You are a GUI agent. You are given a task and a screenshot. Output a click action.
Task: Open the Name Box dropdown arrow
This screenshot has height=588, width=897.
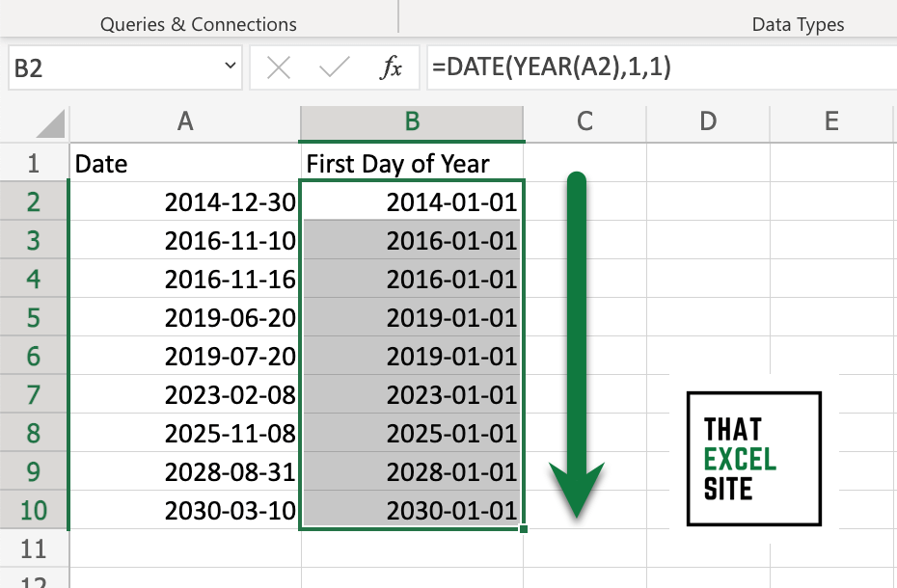click(x=229, y=67)
